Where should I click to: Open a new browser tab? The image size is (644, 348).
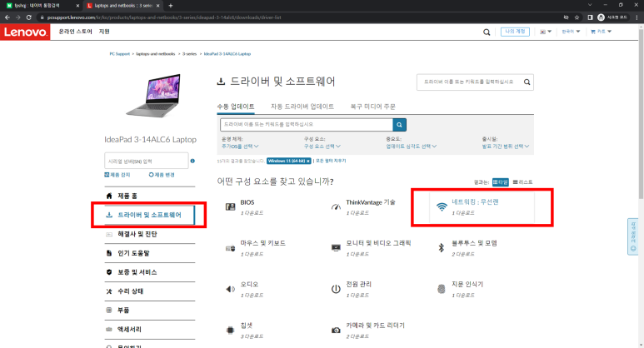[171, 6]
